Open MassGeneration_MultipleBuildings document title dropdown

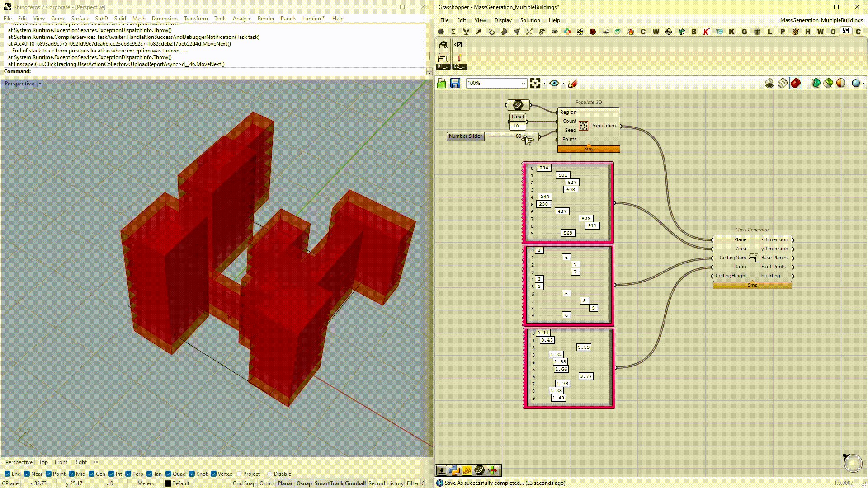(x=821, y=20)
